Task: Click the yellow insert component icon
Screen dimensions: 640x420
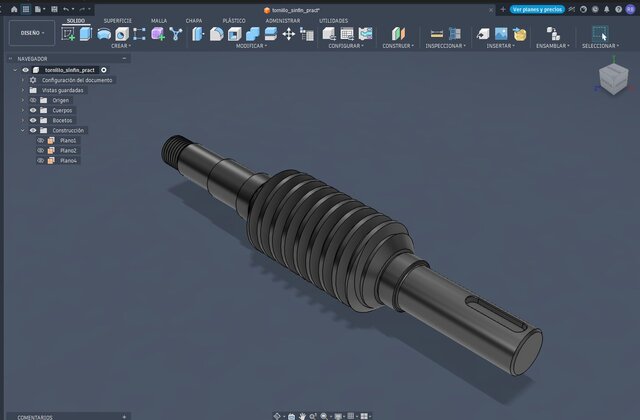Action: (520, 34)
